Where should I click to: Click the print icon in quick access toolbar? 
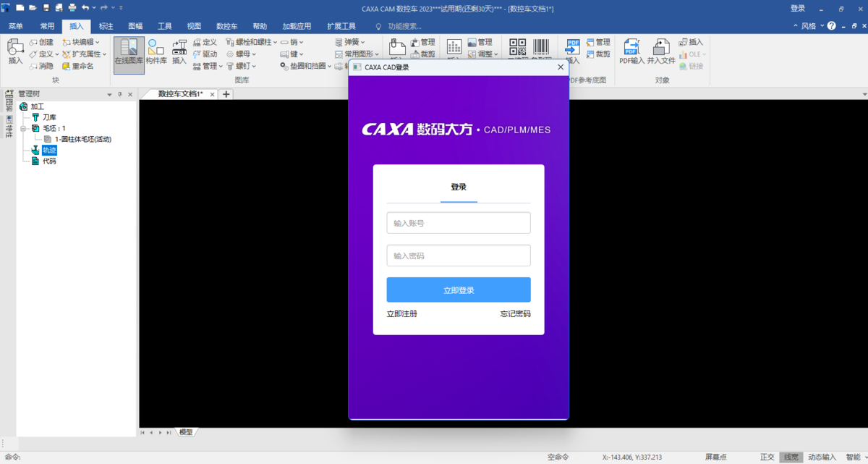(72, 7)
